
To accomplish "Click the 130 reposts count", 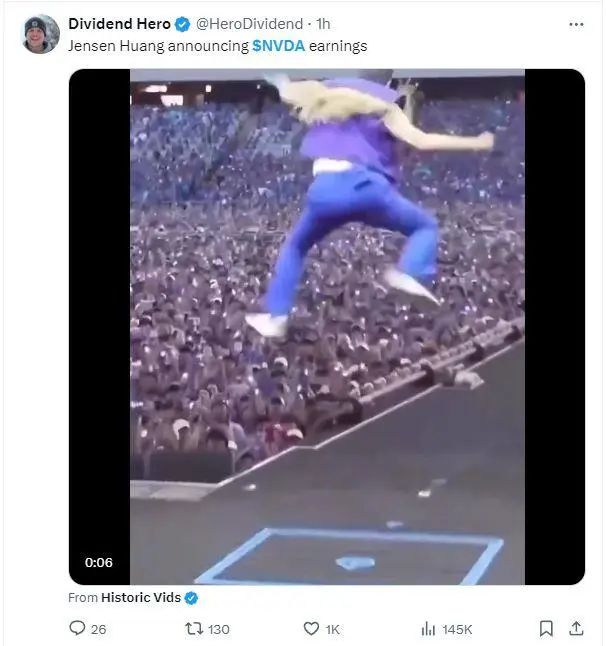I will [x=218, y=629].
